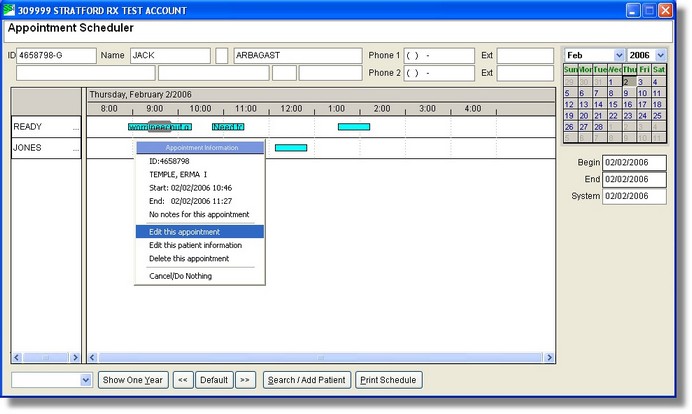
Task: Click the '<<' previous button
Action: pos(183,380)
